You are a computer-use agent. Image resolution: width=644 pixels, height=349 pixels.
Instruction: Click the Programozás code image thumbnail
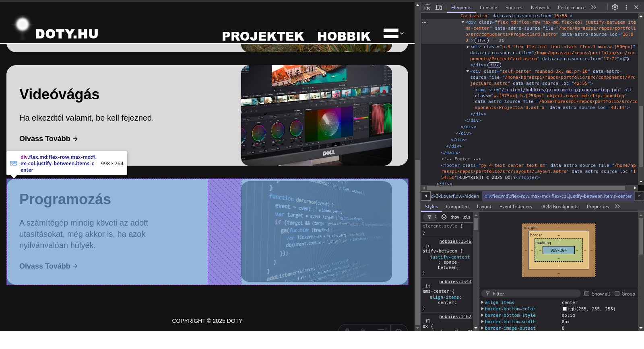pos(316,232)
